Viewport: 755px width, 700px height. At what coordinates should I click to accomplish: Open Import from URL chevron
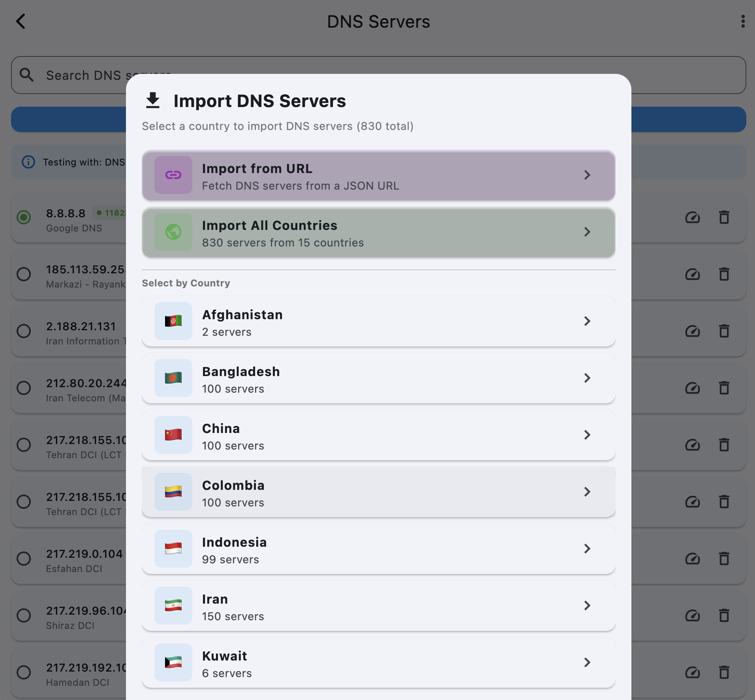click(x=587, y=175)
